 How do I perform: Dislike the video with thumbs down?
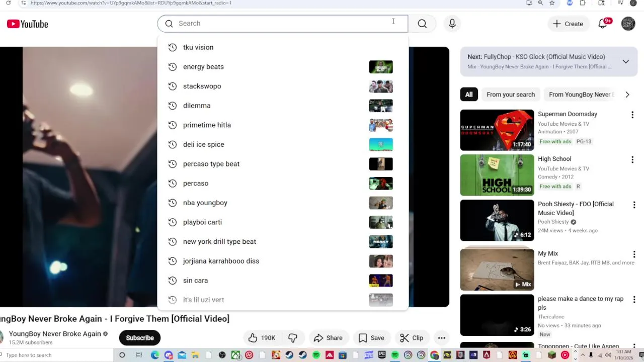click(x=293, y=338)
